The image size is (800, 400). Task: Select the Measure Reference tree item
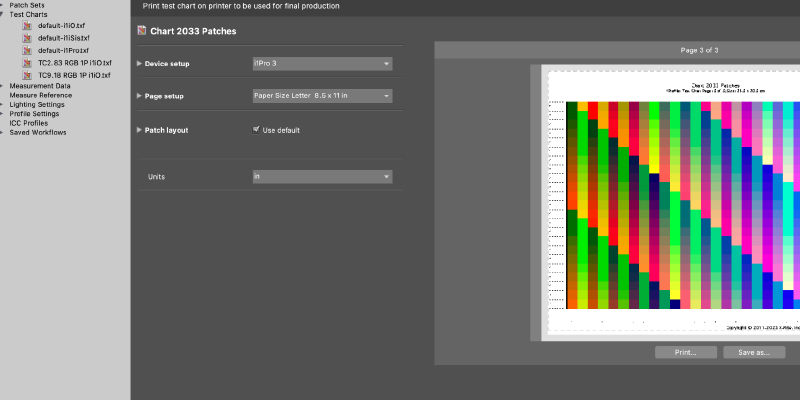click(x=41, y=95)
